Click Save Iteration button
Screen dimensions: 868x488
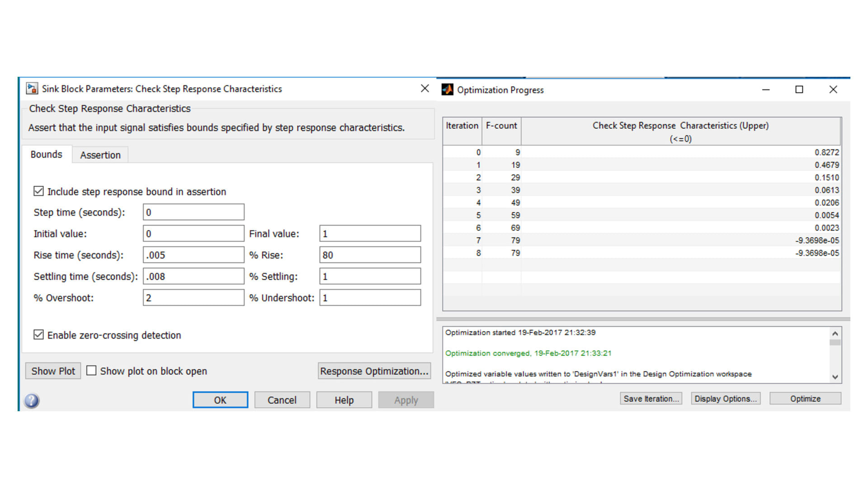click(x=651, y=399)
